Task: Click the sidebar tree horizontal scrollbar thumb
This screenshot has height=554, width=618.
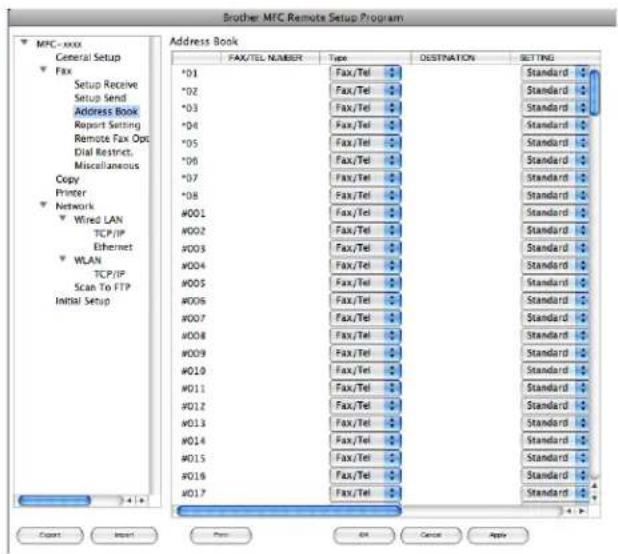Action: coord(54,500)
